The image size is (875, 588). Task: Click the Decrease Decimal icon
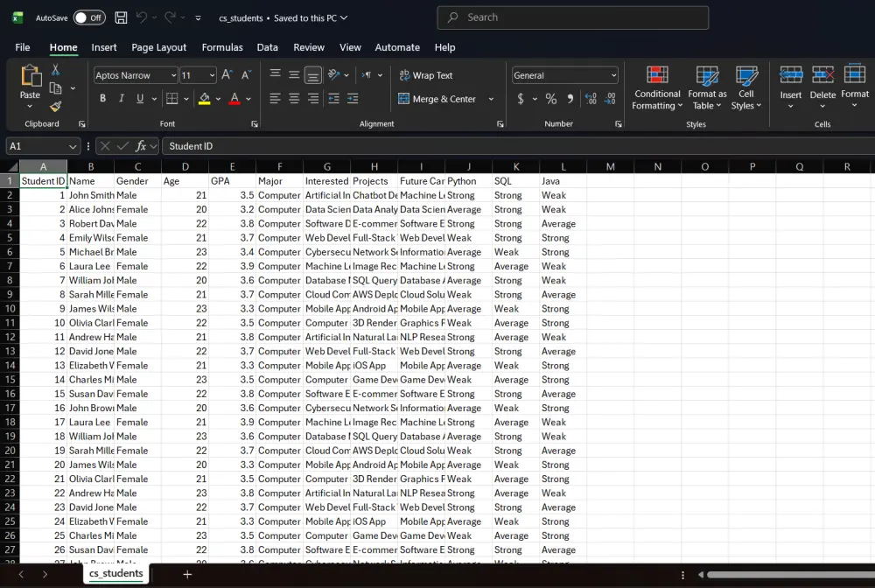pyautogui.click(x=610, y=99)
